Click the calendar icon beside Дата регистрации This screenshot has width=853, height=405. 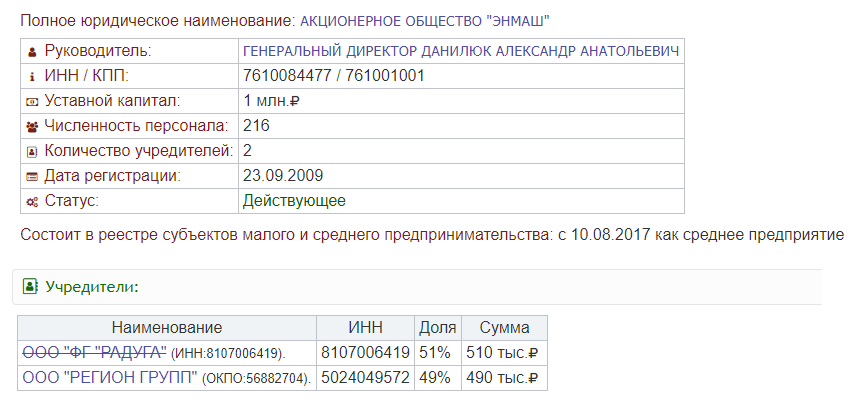[x=32, y=177]
